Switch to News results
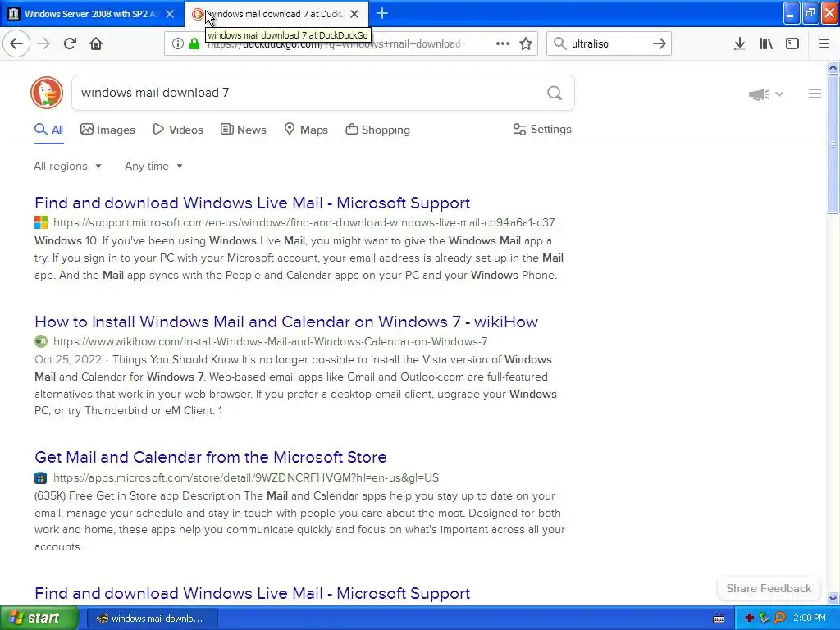Viewport: 840px width, 630px height. point(243,130)
